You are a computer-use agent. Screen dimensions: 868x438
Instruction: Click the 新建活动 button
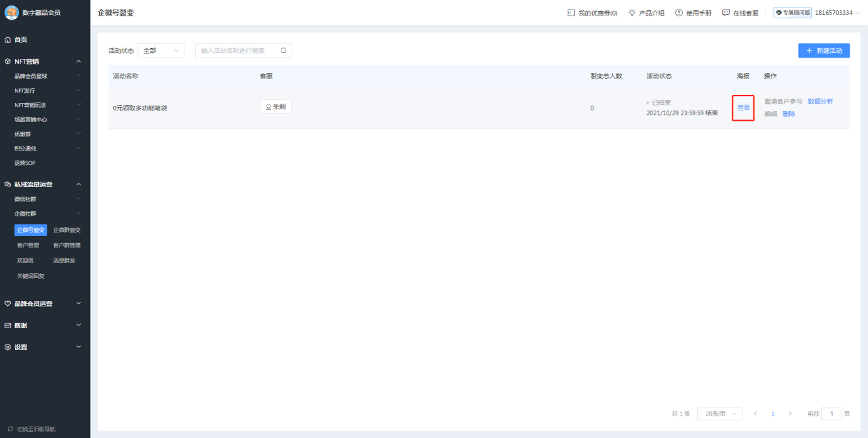pos(823,50)
